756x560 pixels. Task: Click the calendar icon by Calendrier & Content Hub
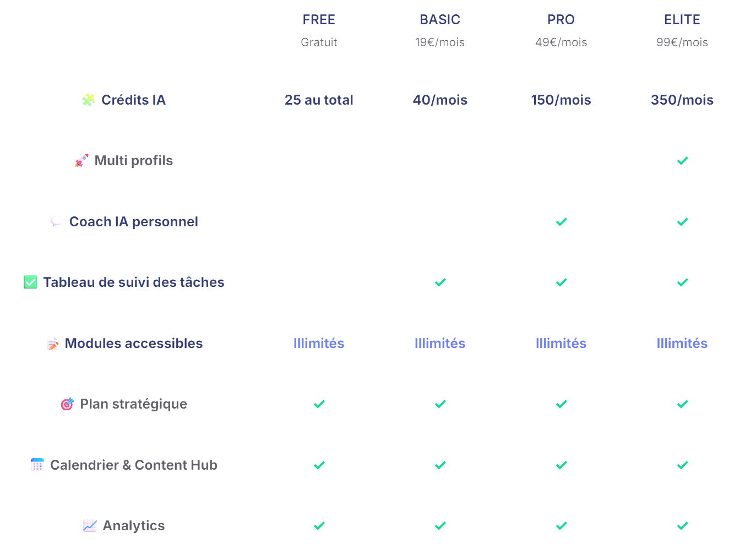pos(37,465)
